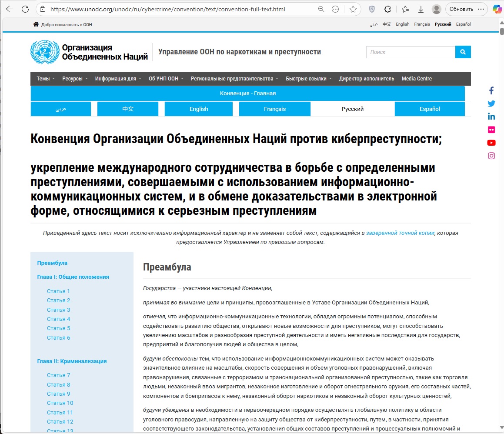The width and height of the screenshot is (504, 434).
Task: Go back with the browser back arrow
Action: pyautogui.click(x=10, y=9)
